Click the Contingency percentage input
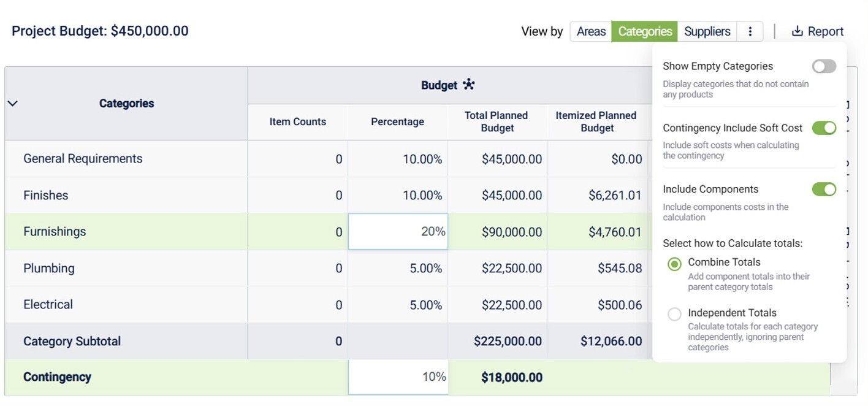Viewport: 868px width, 406px height. 398,377
